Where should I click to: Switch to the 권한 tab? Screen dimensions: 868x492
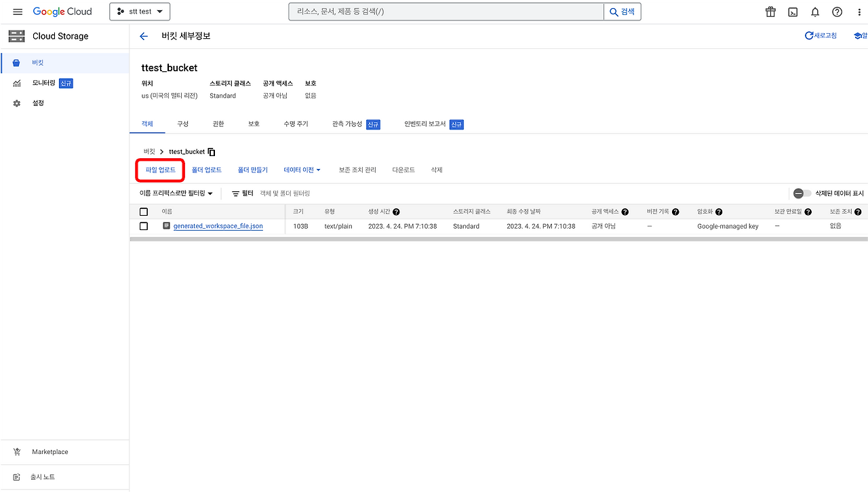[218, 124]
